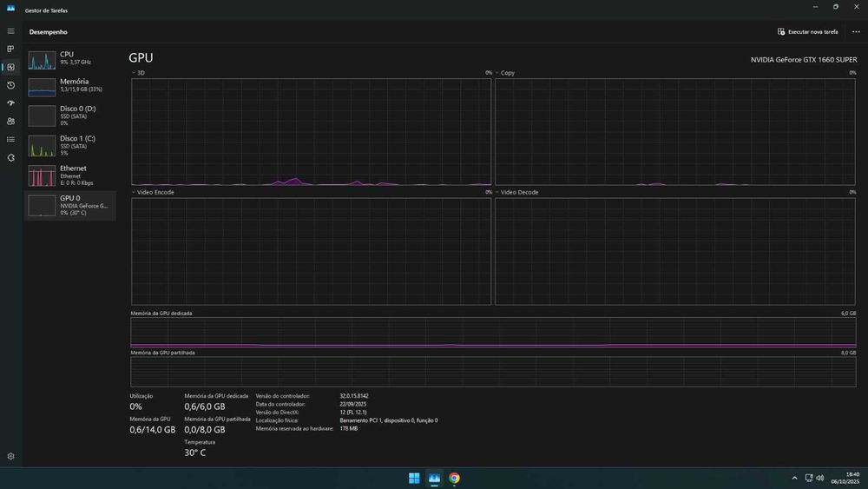The height and width of the screenshot is (489, 868).
Task: Click Task Manager icon in taskbar
Action: 434,478
